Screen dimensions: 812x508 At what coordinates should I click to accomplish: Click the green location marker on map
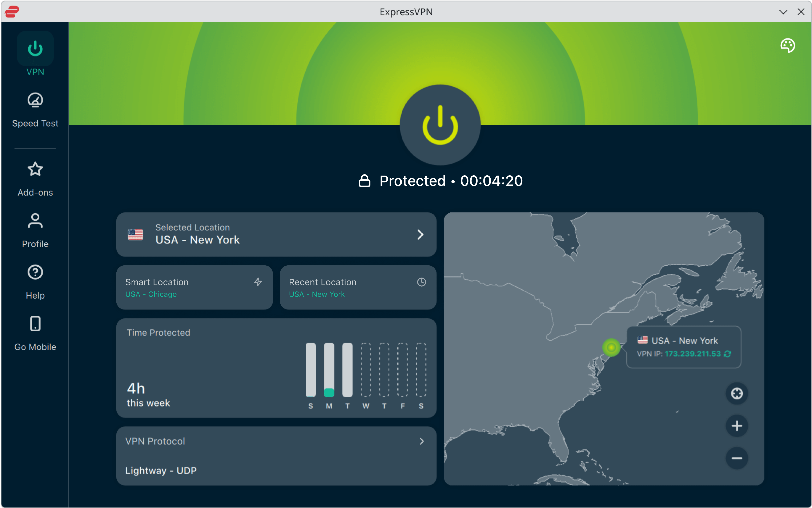611,347
